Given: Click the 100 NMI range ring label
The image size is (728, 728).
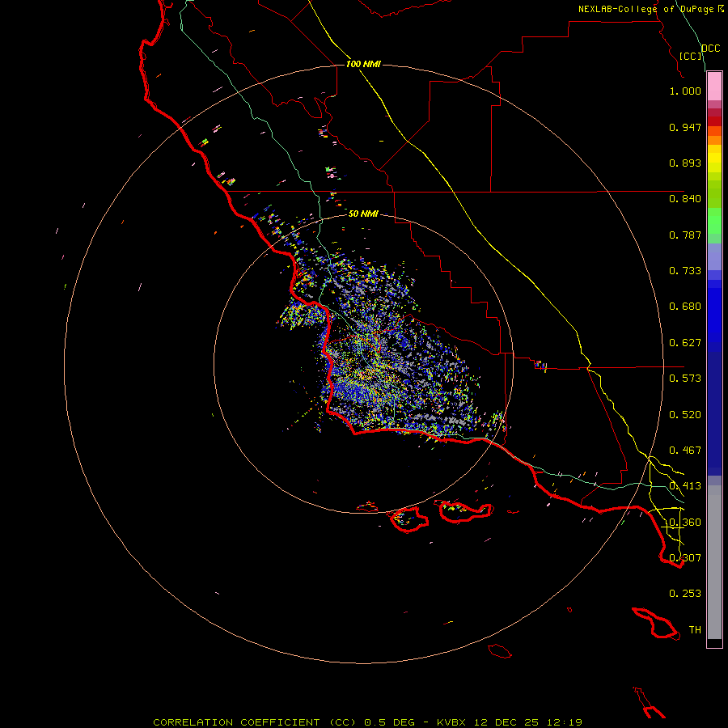Looking at the screenshot, I should 363,64.
